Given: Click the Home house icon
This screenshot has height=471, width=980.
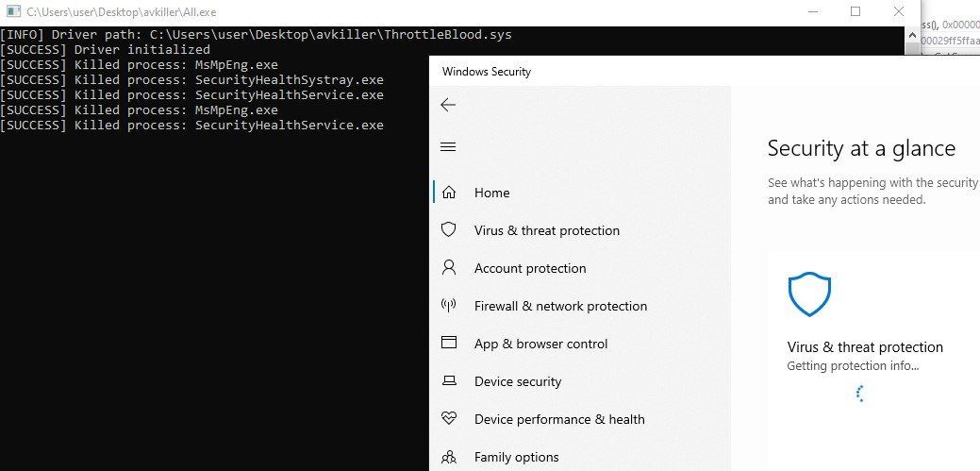Looking at the screenshot, I should (x=449, y=193).
